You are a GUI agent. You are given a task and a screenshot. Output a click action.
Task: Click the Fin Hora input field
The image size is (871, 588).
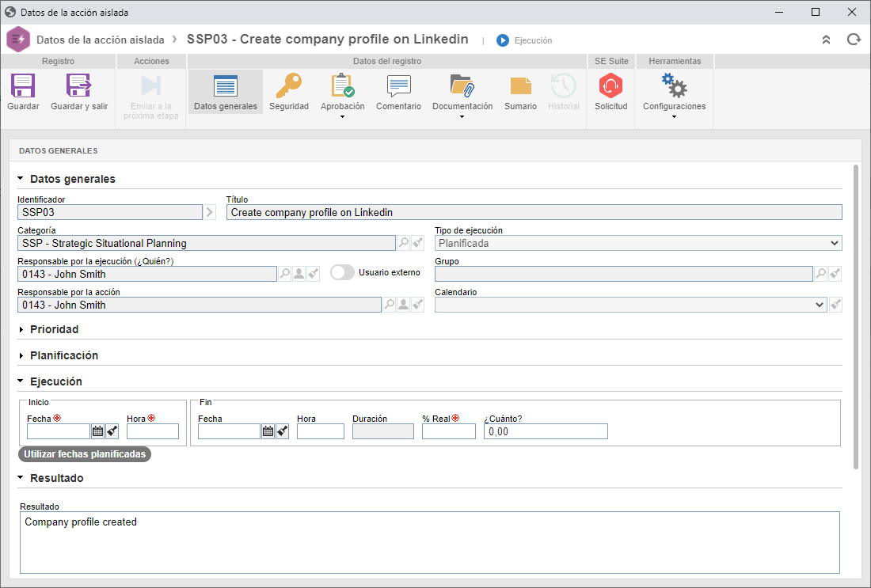pos(321,431)
